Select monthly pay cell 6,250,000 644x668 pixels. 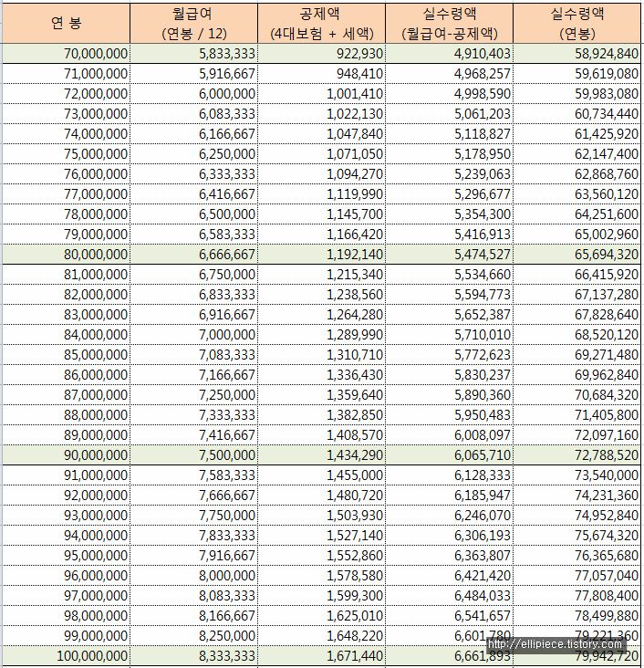pyautogui.click(x=193, y=154)
